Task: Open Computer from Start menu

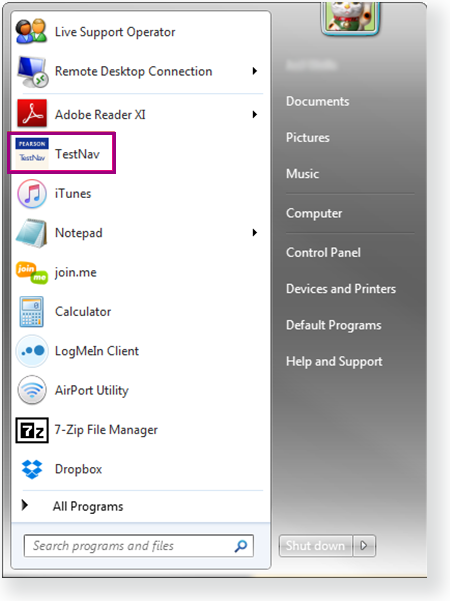Action: tap(314, 213)
